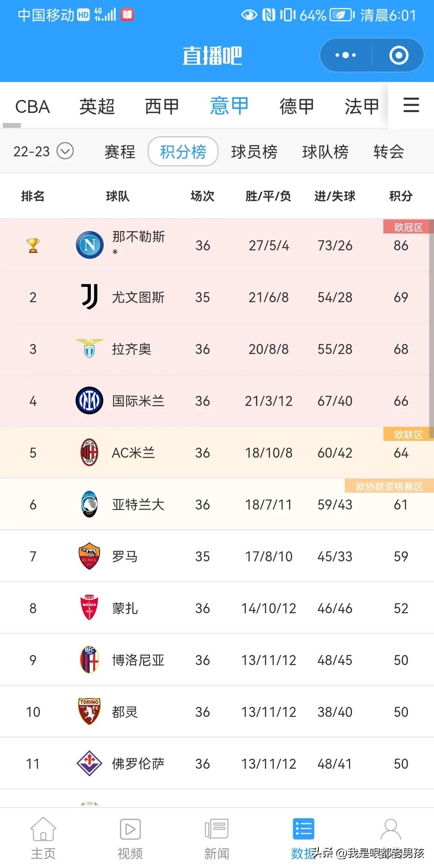Select the CBA league tab
This screenshot has height=868, width=434.
[32, 107]
